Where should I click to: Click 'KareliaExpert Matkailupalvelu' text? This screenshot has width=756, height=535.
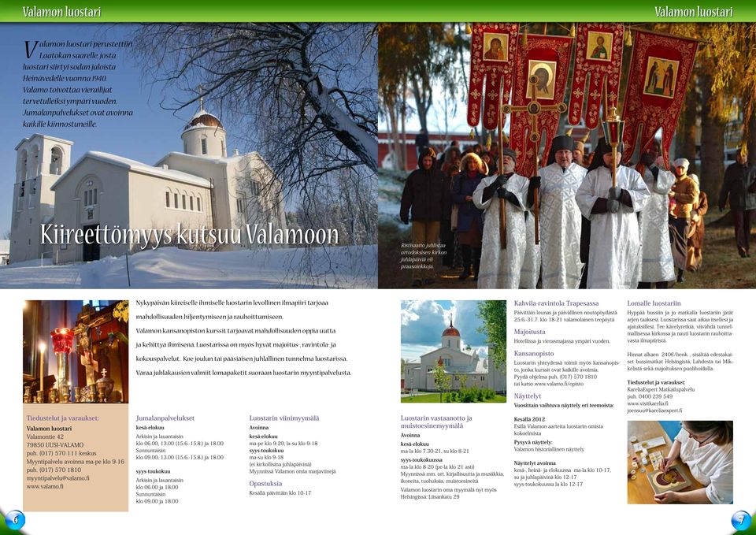point(661,389)
